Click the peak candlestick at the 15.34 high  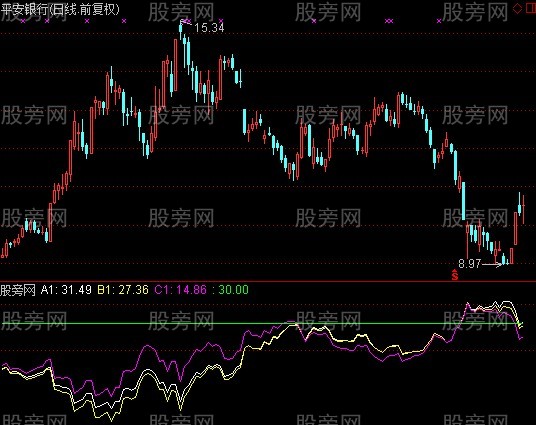[x=181, y=29]
